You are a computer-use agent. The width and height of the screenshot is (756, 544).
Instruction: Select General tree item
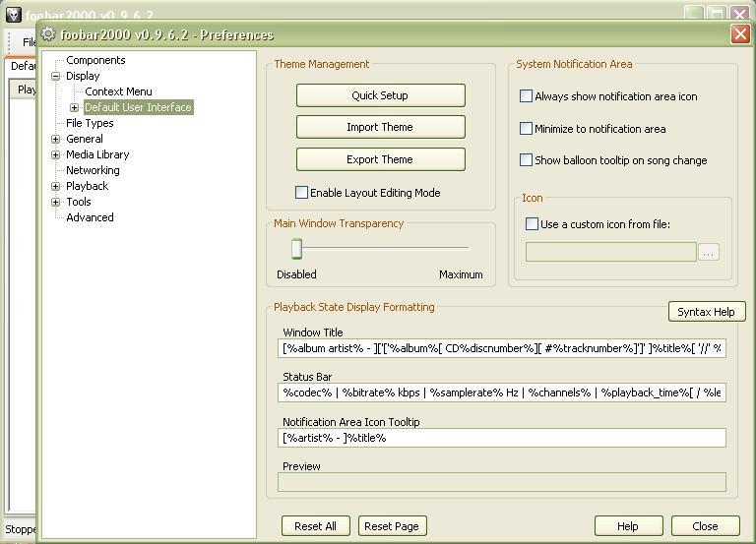click(85, 140)
